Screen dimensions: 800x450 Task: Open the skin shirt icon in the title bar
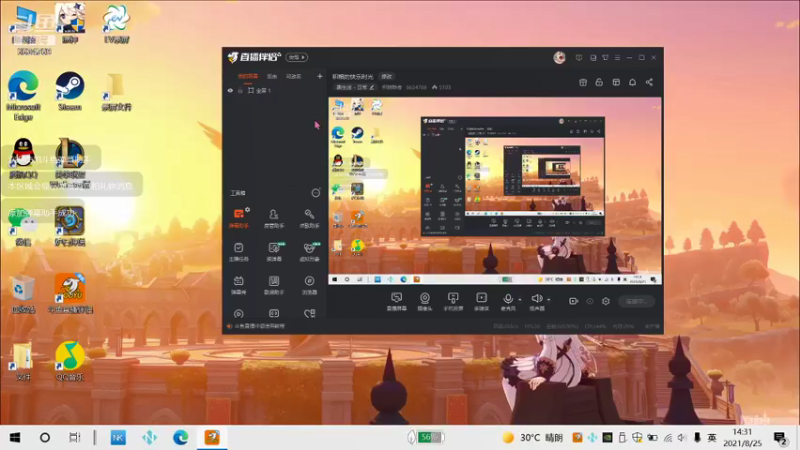605,58
